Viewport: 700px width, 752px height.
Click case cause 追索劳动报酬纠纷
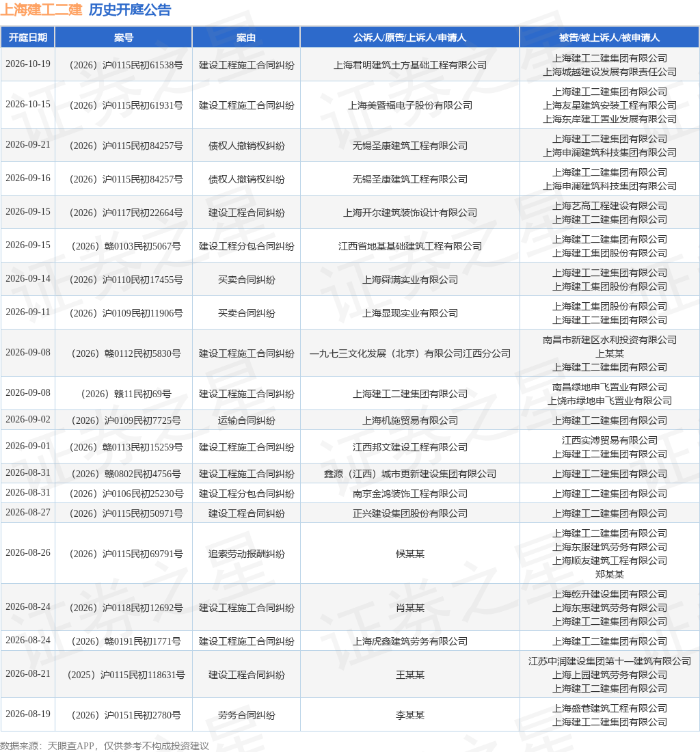pos(246,554)
